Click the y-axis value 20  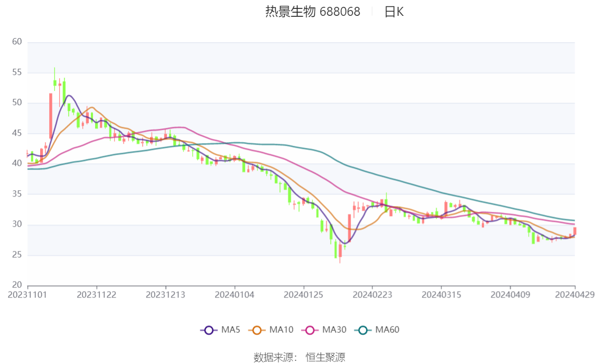point(17,285)
